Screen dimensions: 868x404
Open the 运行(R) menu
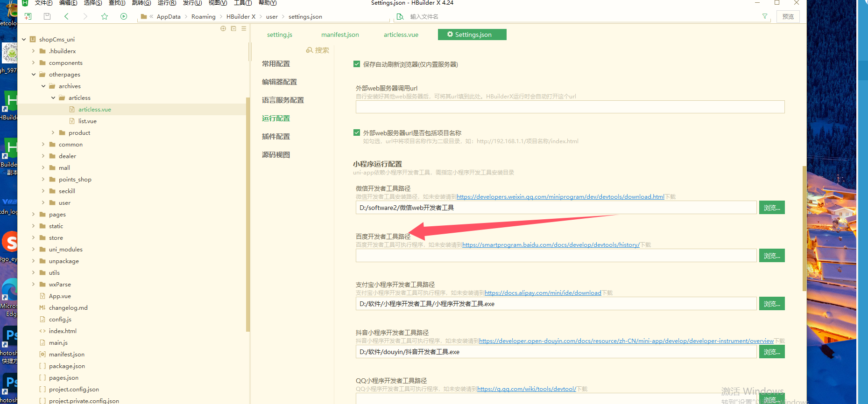tap(167, 3)
